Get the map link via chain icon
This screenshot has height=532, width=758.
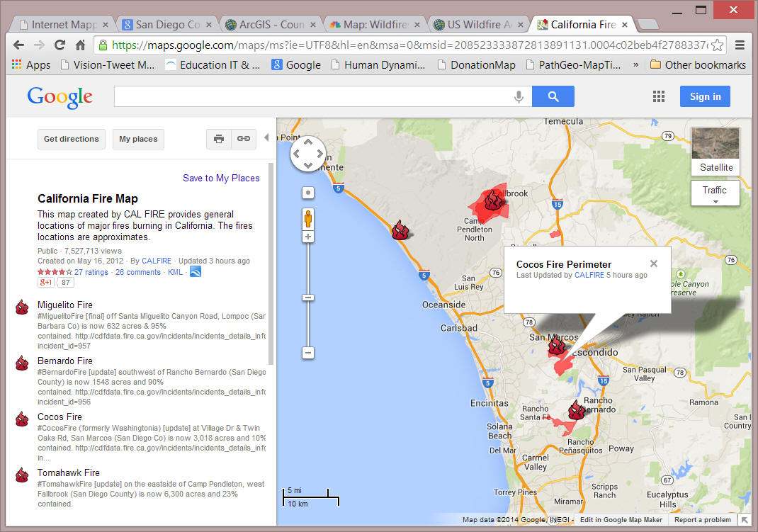[244, 139]
